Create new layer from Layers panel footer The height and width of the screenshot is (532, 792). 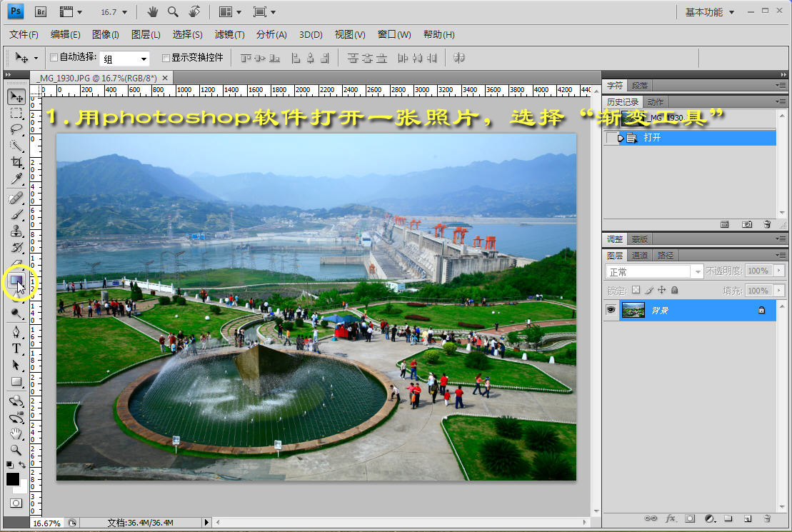[x=747, y=518]
